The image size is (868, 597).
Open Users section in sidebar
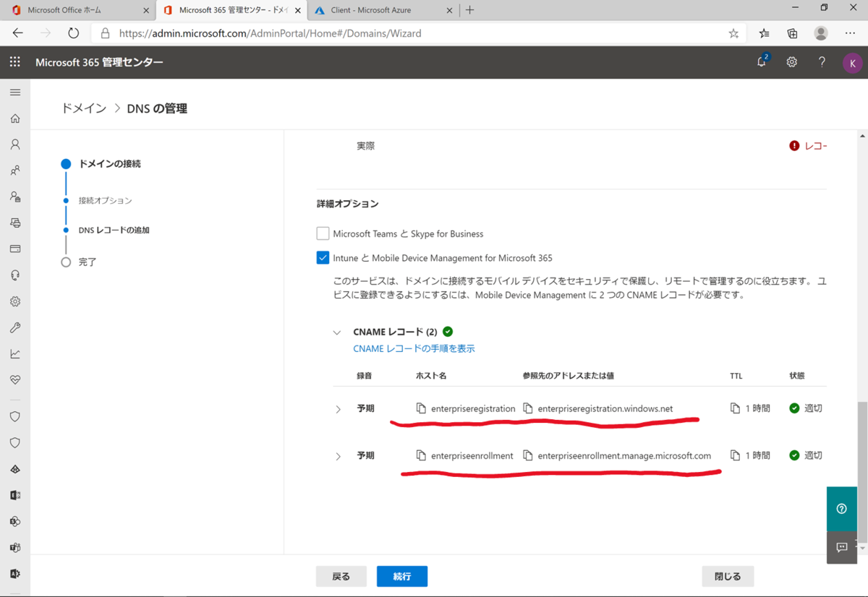15,145
